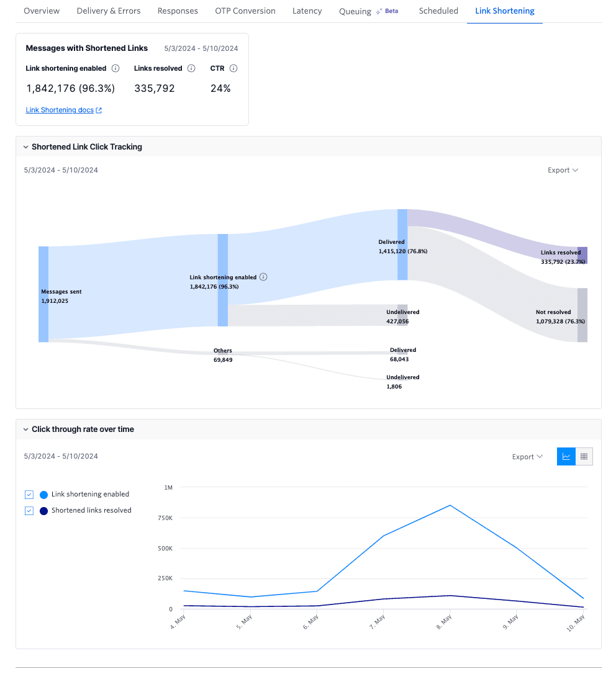Switch to the Overview tab
This screenshot has height=674, width=616.
[42, 11]
